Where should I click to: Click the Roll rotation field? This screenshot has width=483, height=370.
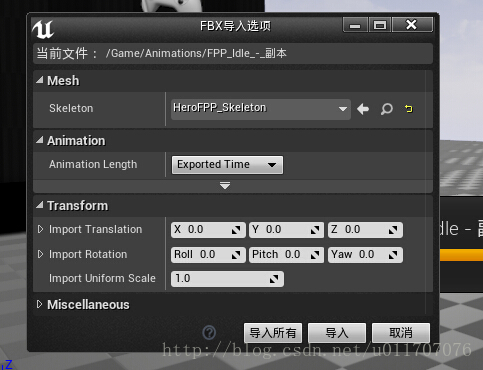pyautogui.click(x=208, y=255)
